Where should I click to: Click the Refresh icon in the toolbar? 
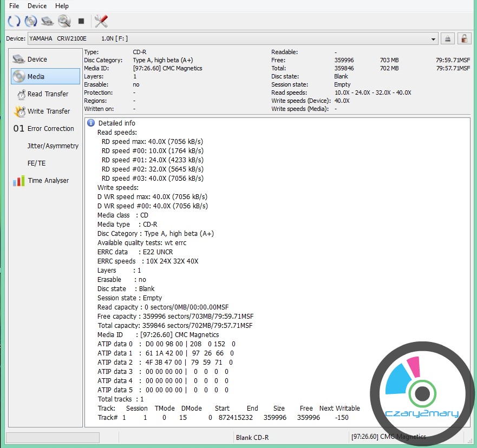pos(14,21)
